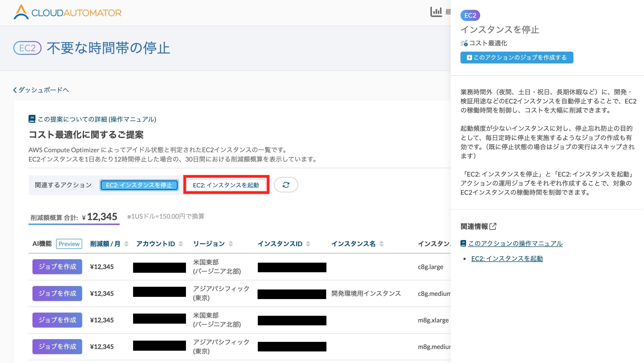Create job for 開発環境用インスタンス row
This screenshot has width=644, height=363.
pos(57,293)
